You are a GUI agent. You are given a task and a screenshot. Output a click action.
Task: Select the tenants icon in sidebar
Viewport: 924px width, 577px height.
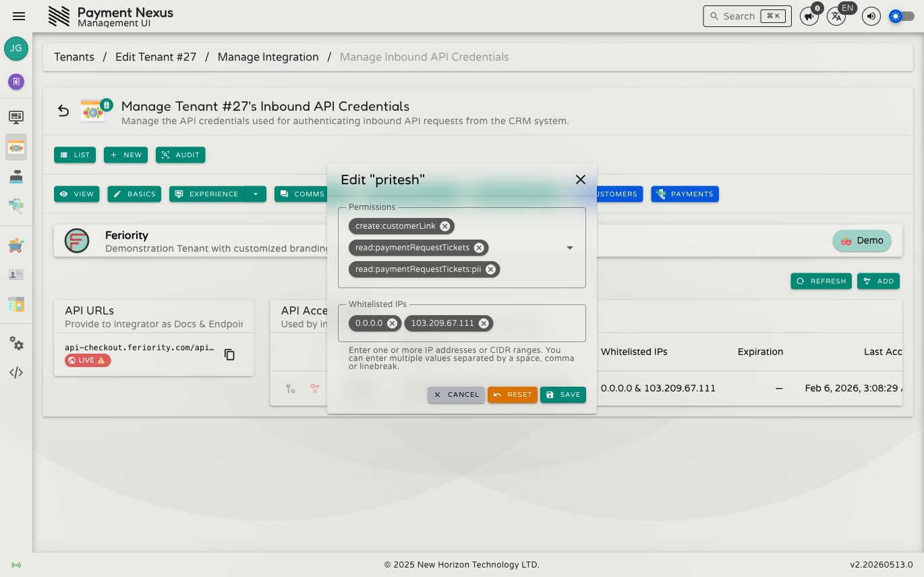[16, 147]
